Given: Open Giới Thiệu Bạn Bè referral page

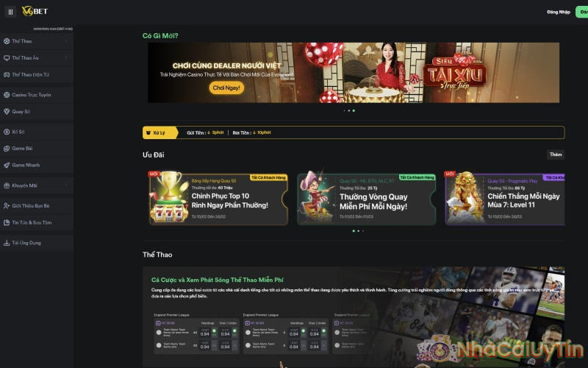Looking at the screenshot, I should click(31, 205).
